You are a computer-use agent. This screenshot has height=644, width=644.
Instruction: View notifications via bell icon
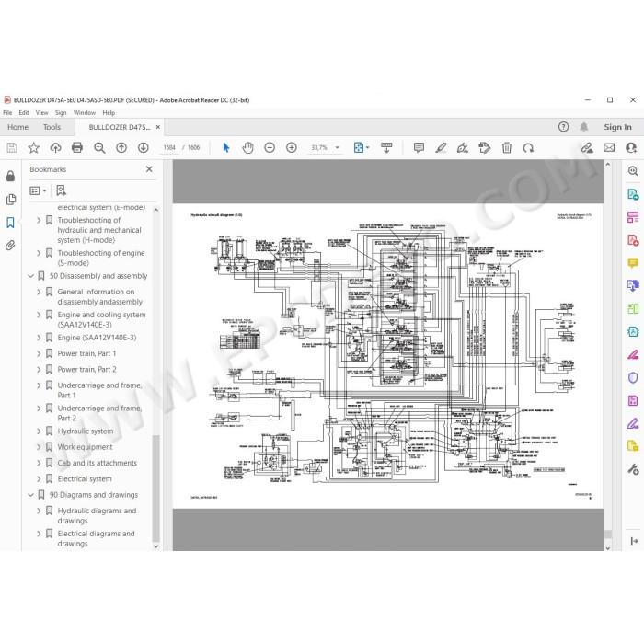[x=583, y=127]
